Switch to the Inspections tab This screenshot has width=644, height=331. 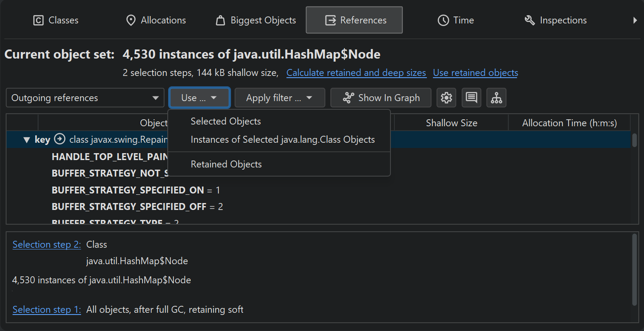(x=556, y=20)
